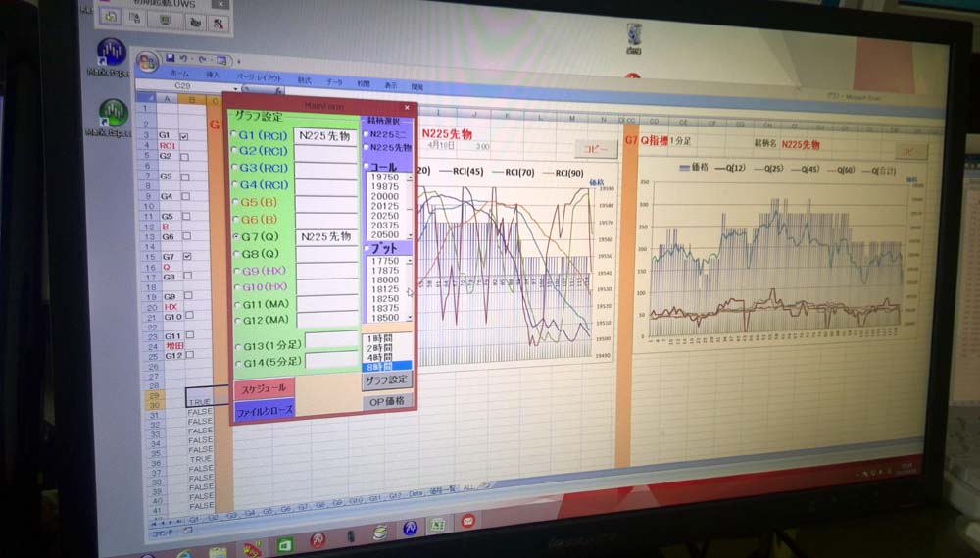The width and height of the screenshot is (980, 558).
Task: Select the G5 (B) radio button
Action: [x=235, y=202]
